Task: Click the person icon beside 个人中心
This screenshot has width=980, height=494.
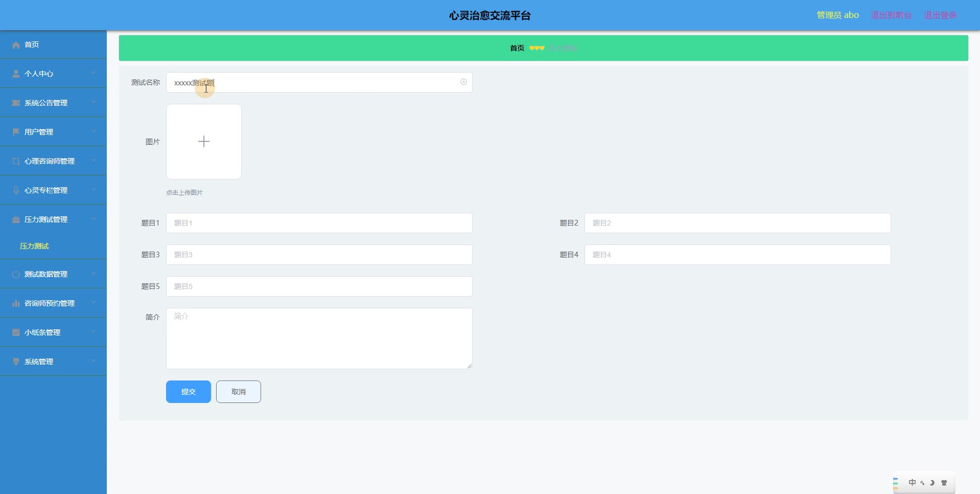Action: tap(16, 74)
